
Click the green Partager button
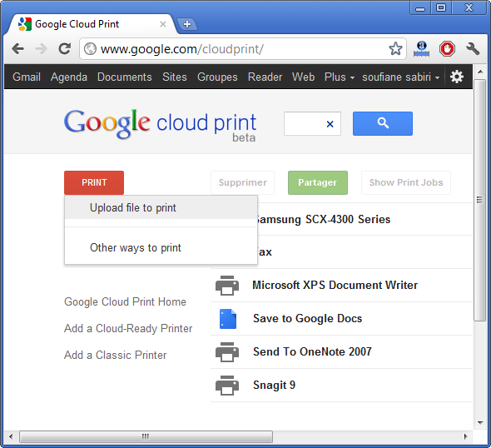pos(318,182)
